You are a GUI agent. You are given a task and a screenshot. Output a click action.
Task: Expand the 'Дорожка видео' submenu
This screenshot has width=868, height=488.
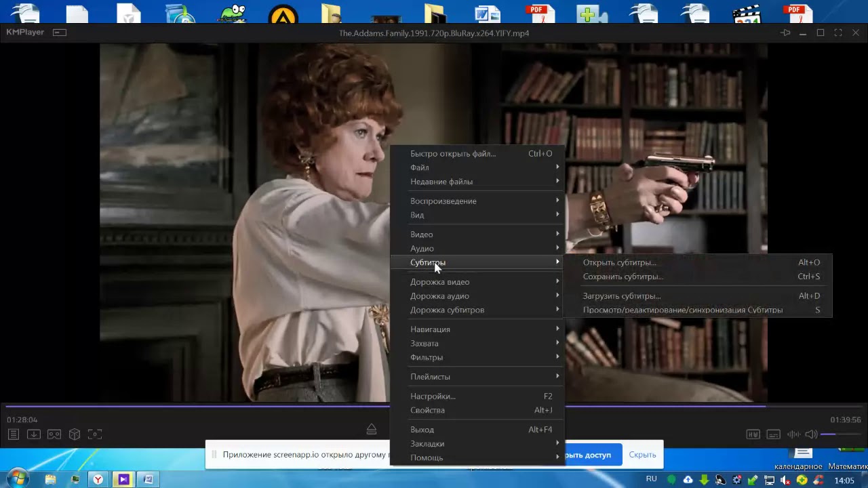coord(477,282)
